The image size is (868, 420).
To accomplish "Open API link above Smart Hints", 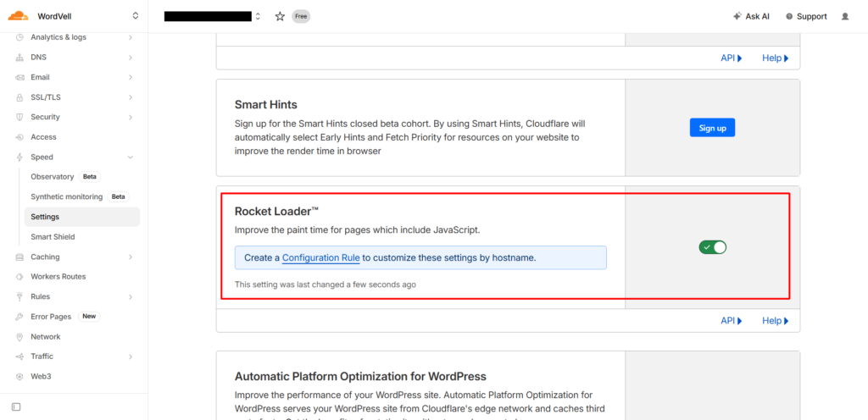I will point(732,58).
